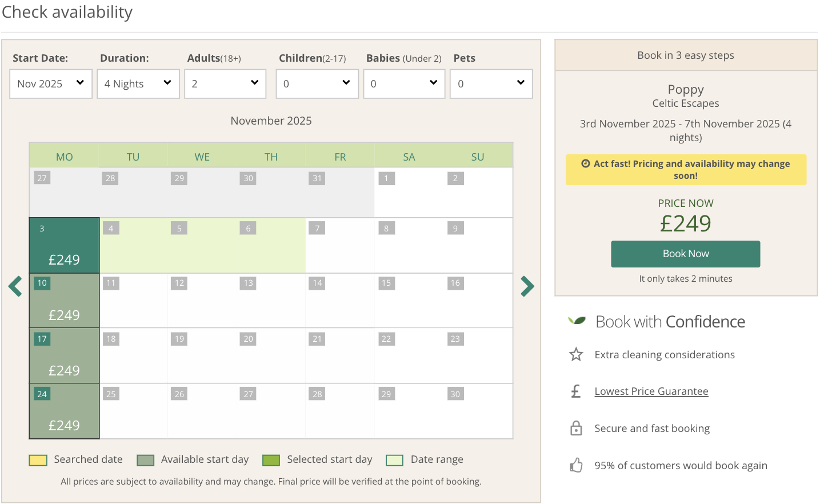Open the Children dropdown
Screen dimensions: 824x504
[x=317, y=84]
